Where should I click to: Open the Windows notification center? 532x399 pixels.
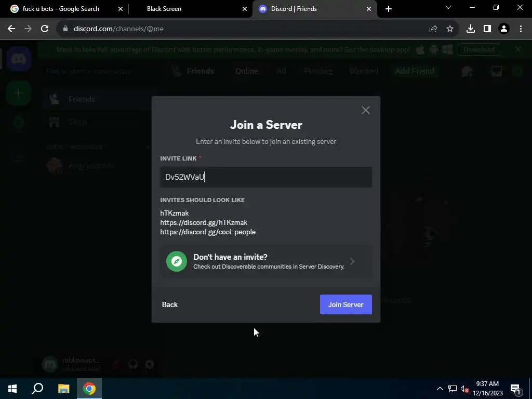pyautogui.click(x=515, y=389)
